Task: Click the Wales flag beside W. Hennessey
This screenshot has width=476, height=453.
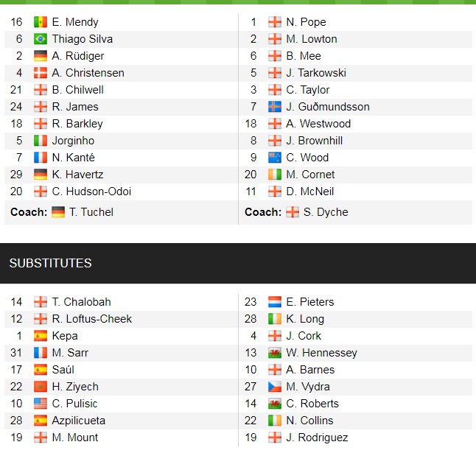Action: point(274,353)
